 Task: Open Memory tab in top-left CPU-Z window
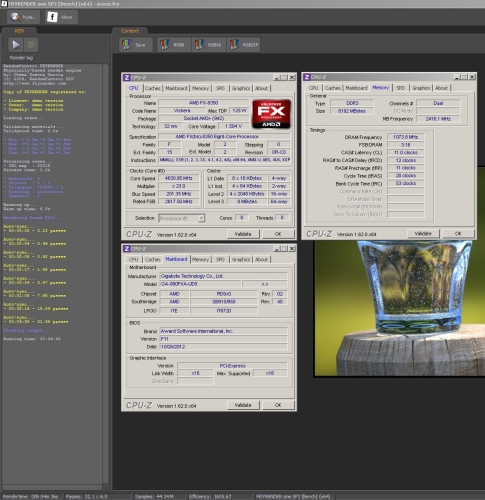200,88
